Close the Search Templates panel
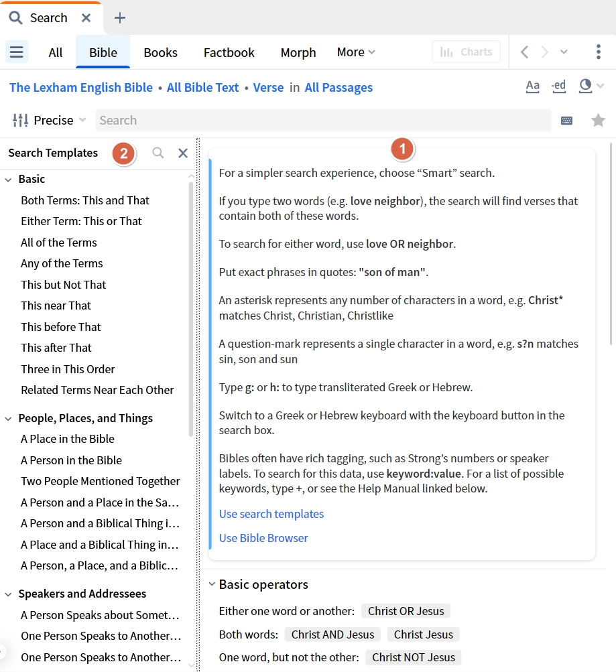Image resolution: width=616 pixels, height=672 pixels. pos(183,153)
